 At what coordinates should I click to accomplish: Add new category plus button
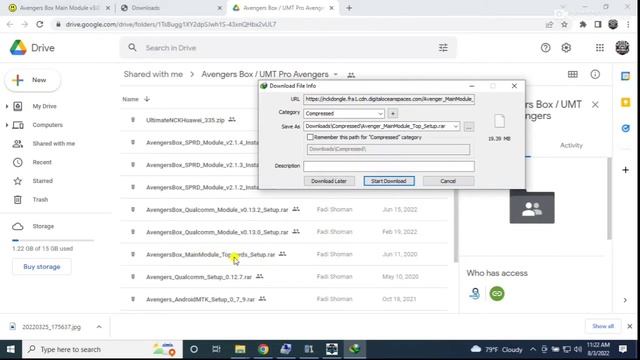[x=393, y=113]
